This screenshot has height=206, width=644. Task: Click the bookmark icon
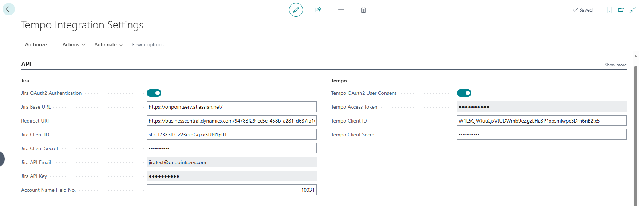609,10
